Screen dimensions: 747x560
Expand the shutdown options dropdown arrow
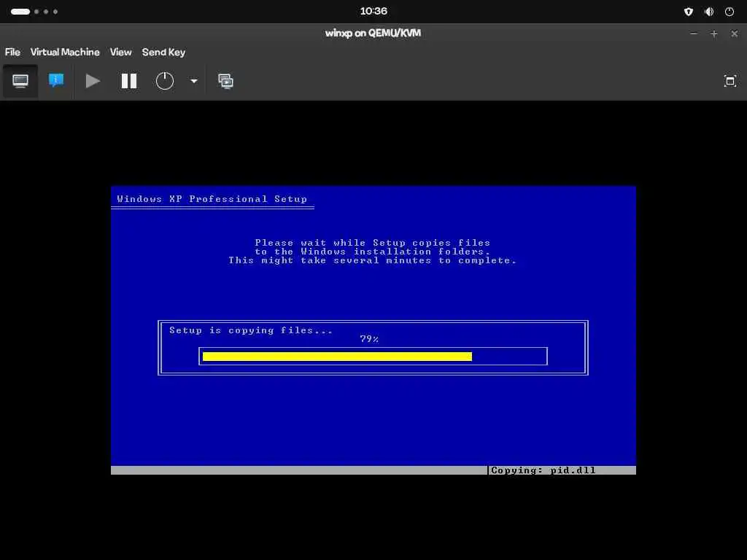tap(194, 81)
